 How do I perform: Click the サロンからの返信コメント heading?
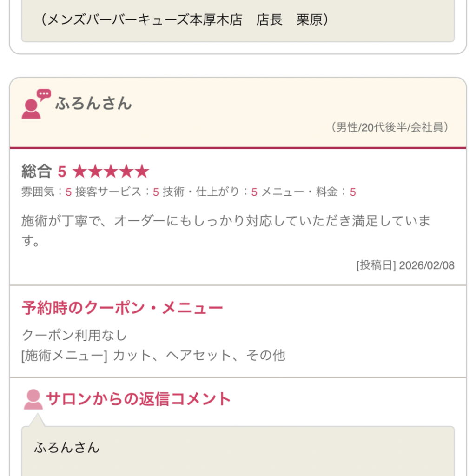tap(138, 399)
